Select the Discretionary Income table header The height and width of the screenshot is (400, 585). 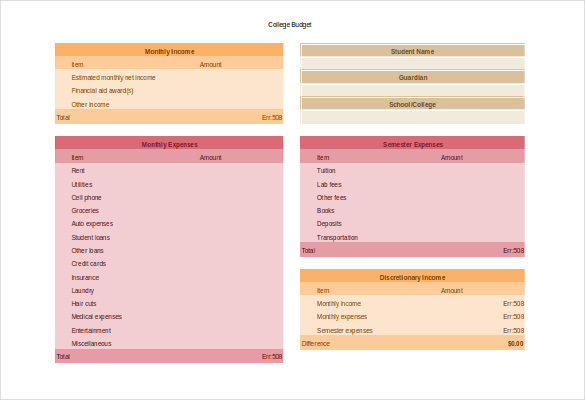[412, 276]
